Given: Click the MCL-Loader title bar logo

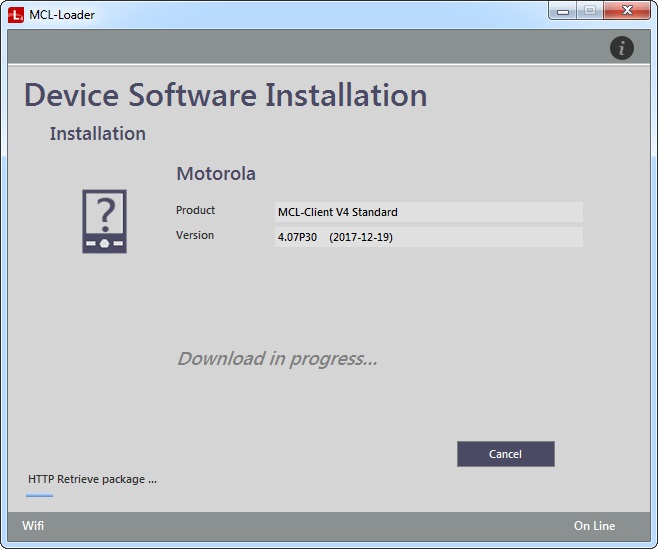Looking at the screenshot, I should click(16, 15).
